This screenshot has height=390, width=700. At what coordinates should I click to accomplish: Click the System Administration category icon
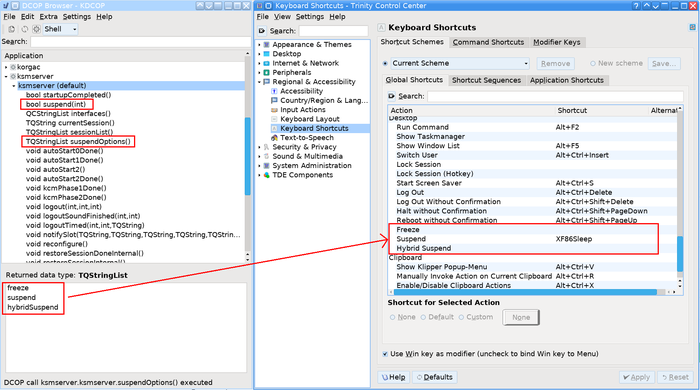click(x=267, y=166)
